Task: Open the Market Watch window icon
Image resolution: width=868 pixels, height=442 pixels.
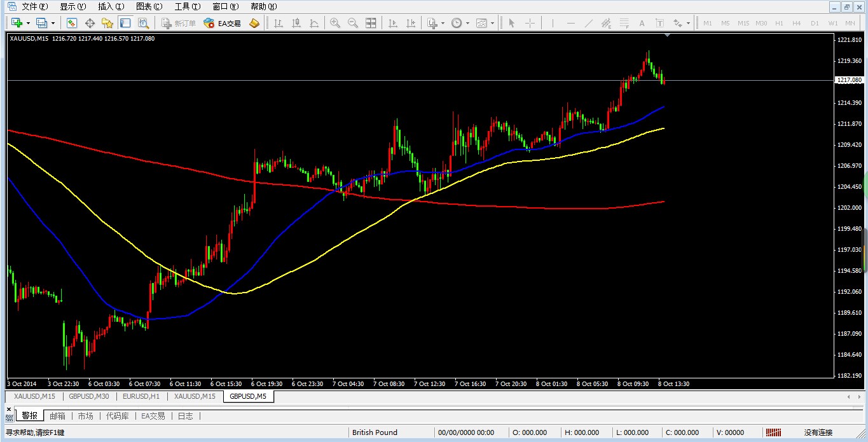Action: [x=72, y=23]
